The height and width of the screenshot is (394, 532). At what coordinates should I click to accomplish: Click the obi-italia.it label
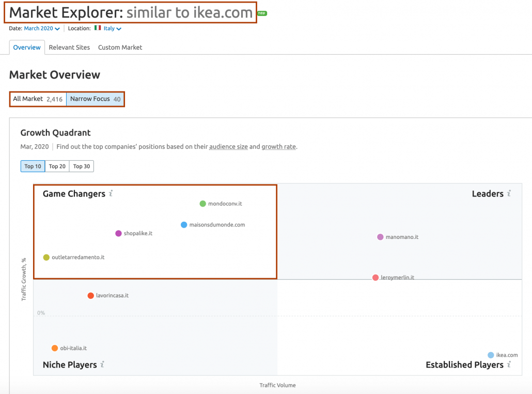(73, 348)
